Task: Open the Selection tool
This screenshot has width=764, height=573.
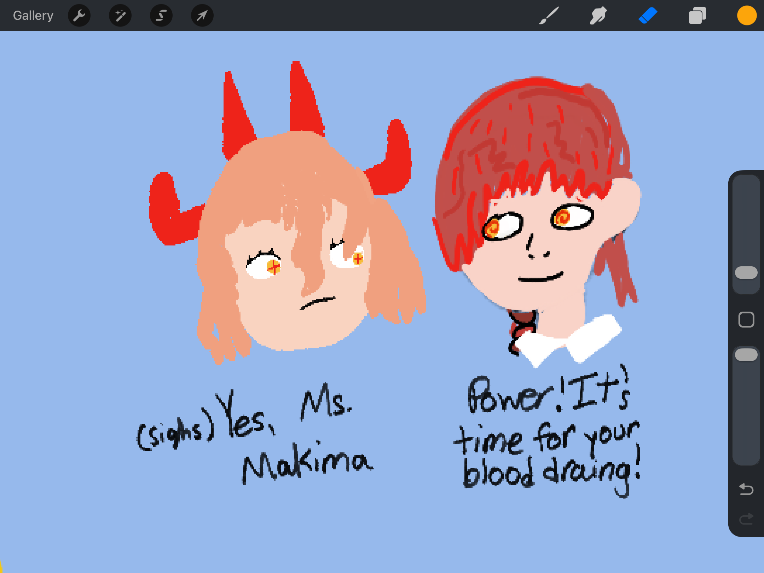Action: coord(161,16)
